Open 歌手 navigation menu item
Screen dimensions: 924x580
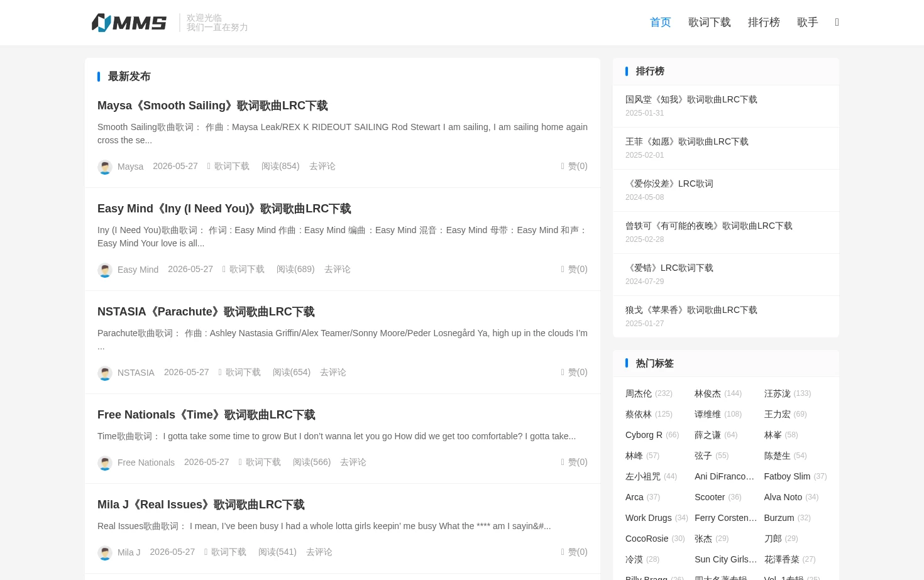click(x=807, y=22)
